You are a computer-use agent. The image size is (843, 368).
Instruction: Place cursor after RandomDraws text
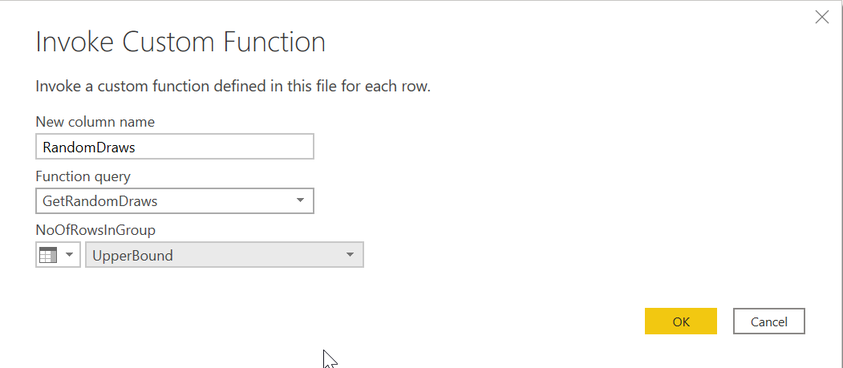pos(136,147)
